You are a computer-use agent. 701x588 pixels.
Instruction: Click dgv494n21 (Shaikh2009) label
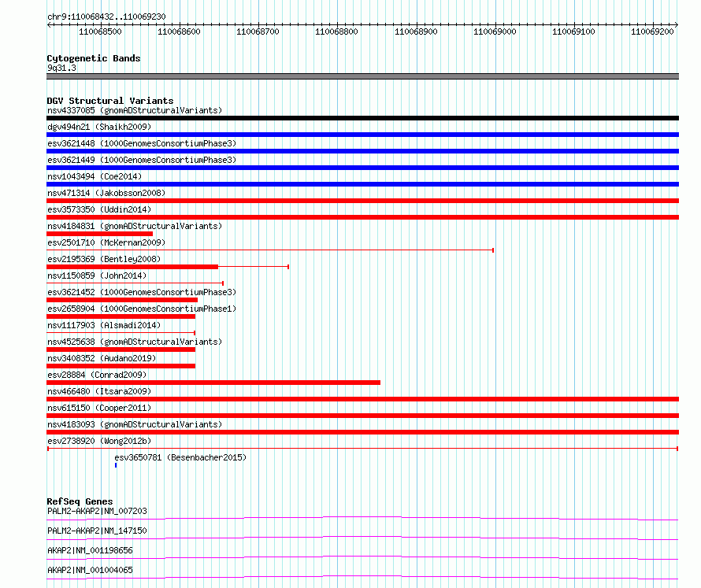(x=99, y=127)
